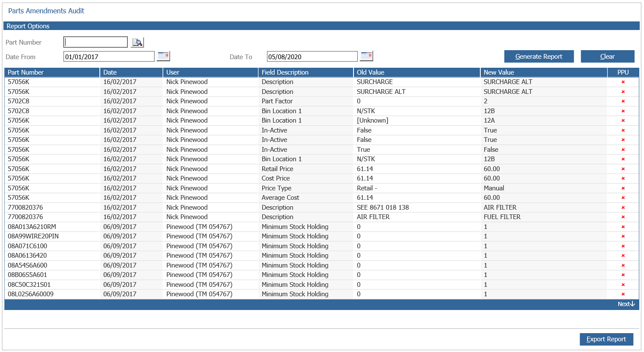Toggle PPU on the Bin Location 12A row
Viewport: 644px width, 352px height.
click(x=623, y=120)
